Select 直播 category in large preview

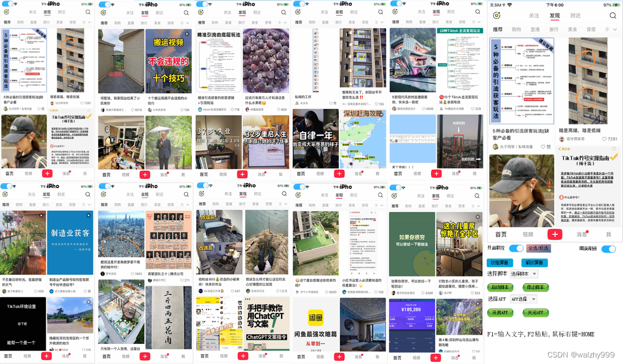click(x=535, y=29)
